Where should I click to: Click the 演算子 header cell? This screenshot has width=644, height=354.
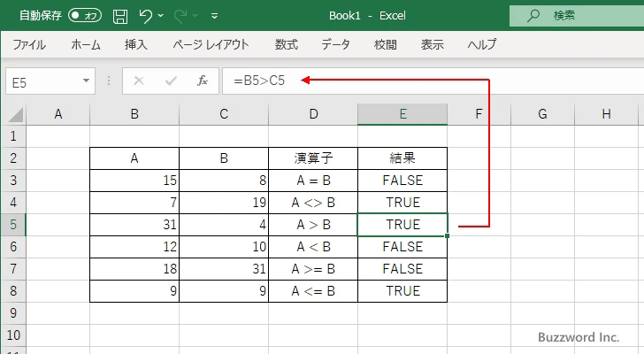tap(313, 158)
